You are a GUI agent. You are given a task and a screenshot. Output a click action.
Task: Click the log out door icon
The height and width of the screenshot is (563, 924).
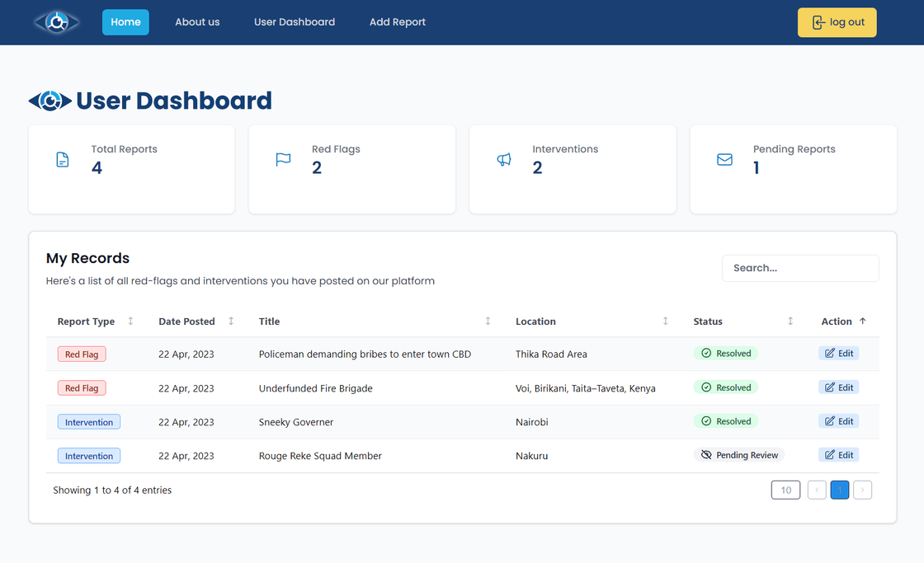pos(818,22)
